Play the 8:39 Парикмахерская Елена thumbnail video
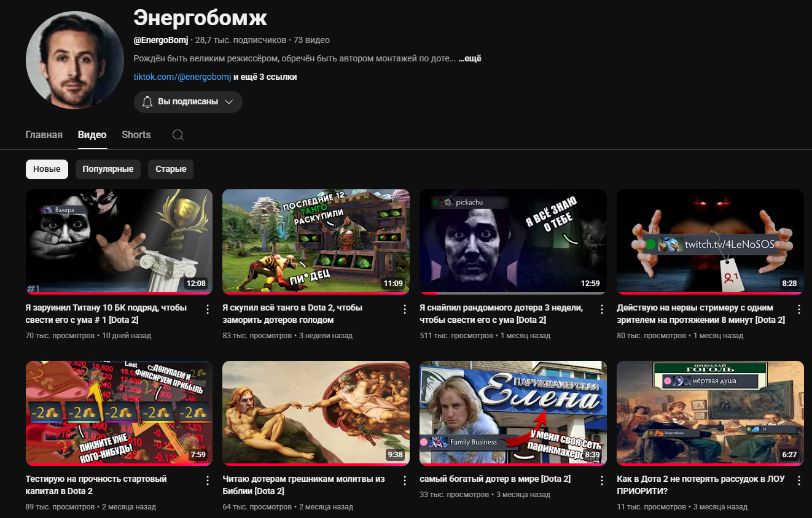Image resolution: width=812 pixels, height=518 pixels. point(513,413)
